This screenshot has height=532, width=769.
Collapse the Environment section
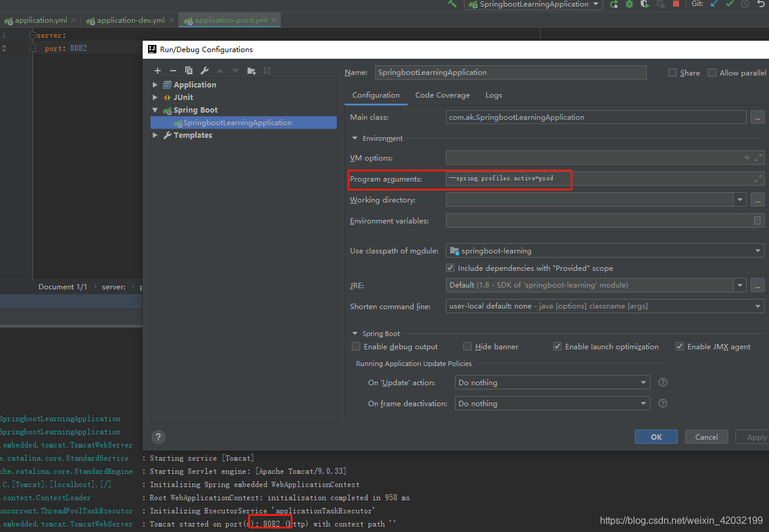click(355, 138)
